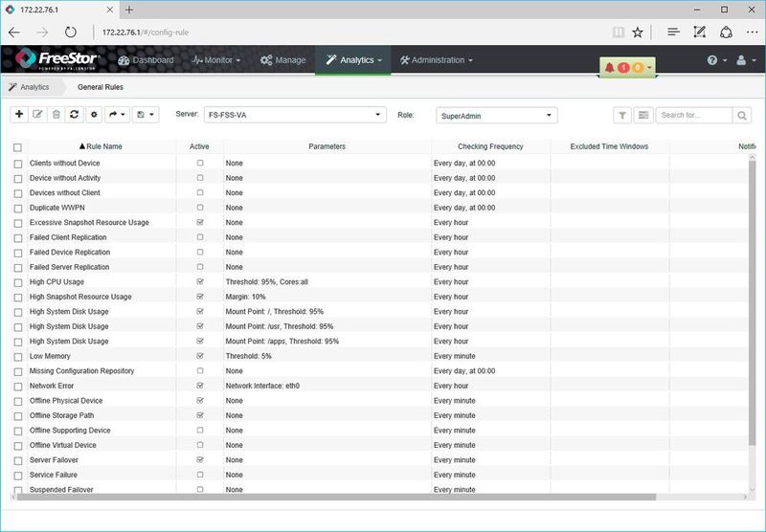Open the help question mark menu
Image resolution: width=766 pixels, height=532 pixels.
(715, 60)
